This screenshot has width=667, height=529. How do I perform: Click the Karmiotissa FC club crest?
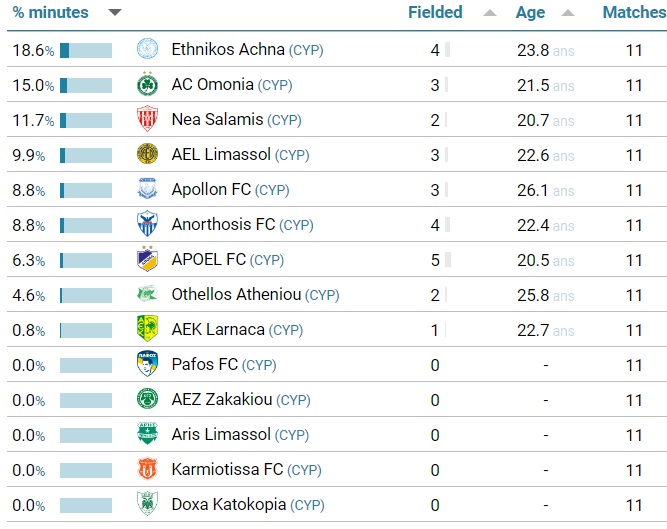pos(147,469)
